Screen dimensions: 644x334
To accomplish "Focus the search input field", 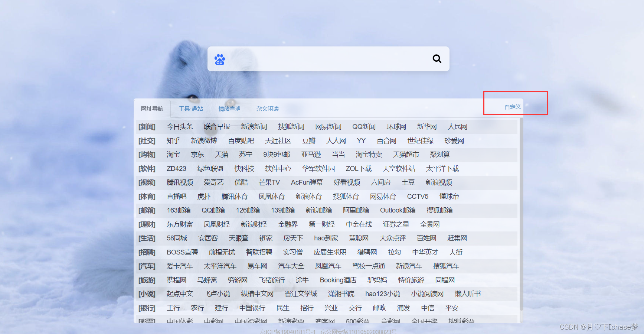I will 328,59.
